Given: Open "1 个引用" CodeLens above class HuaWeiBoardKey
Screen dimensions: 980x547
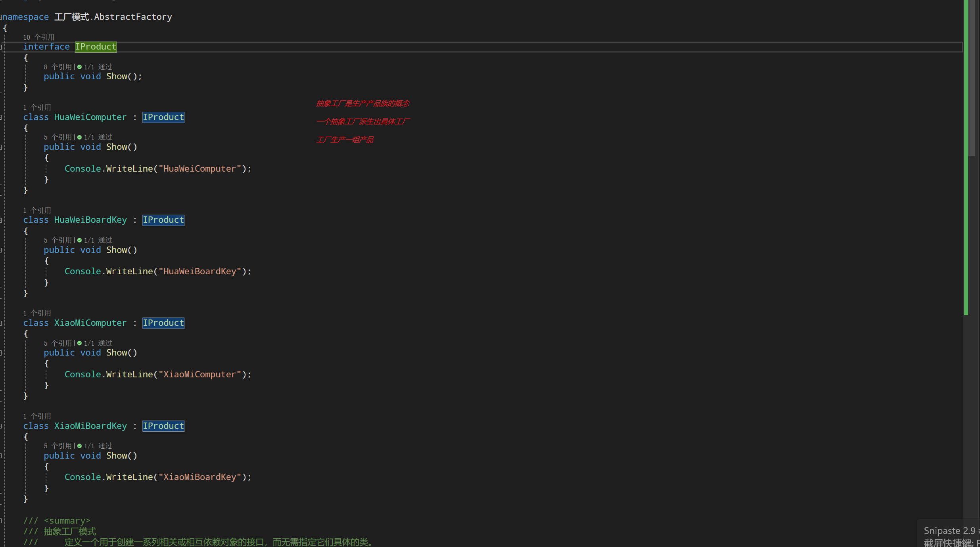Looking at the screenshot, I should tap(37, 210).
